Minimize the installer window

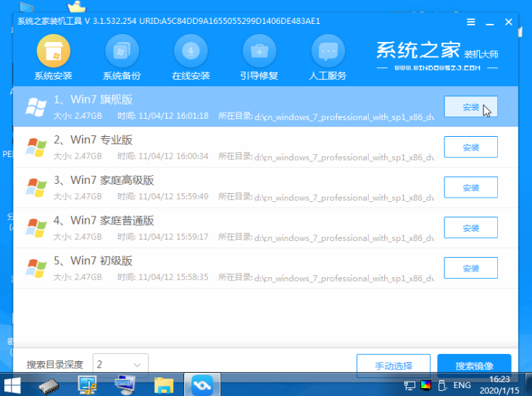click(x=489, y=22)
